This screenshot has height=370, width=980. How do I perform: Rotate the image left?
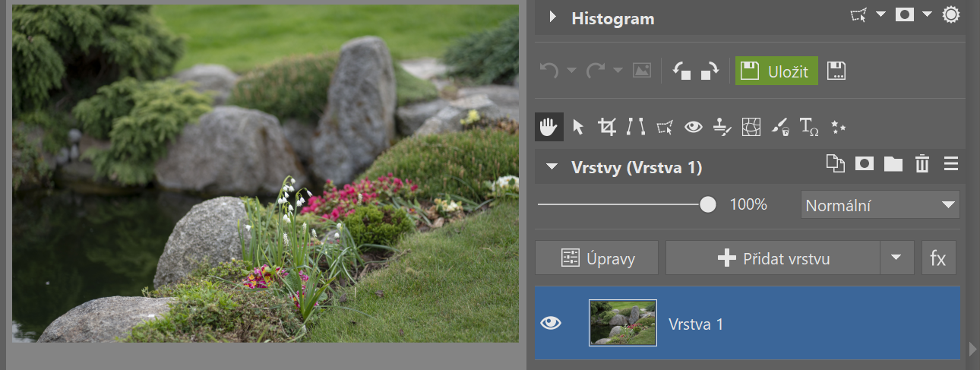click(681, 71)
